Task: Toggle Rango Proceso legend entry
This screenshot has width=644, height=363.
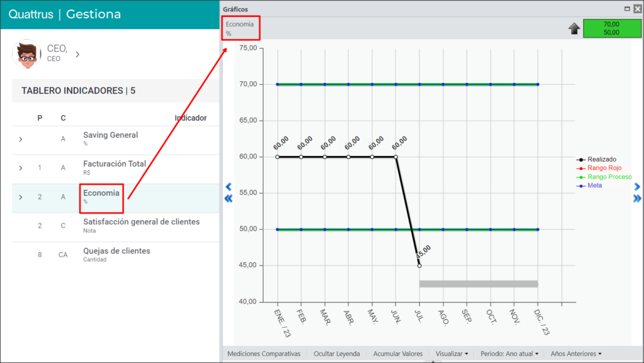Action: pos(604,177)
